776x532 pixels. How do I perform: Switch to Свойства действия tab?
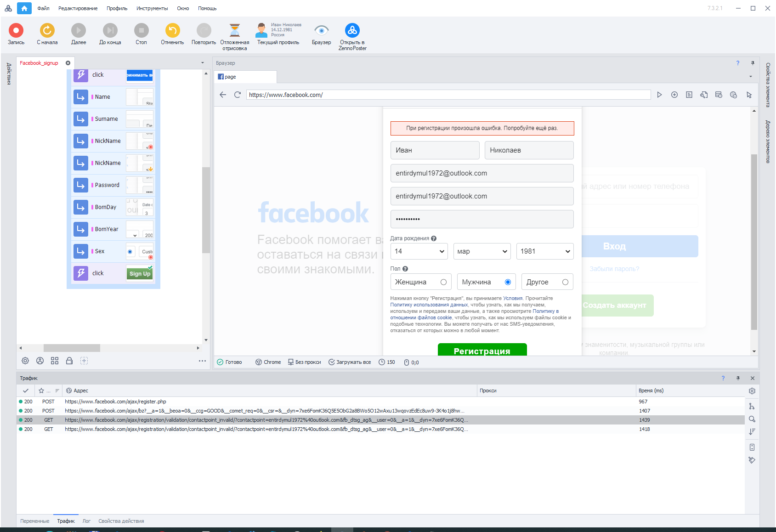121,521
